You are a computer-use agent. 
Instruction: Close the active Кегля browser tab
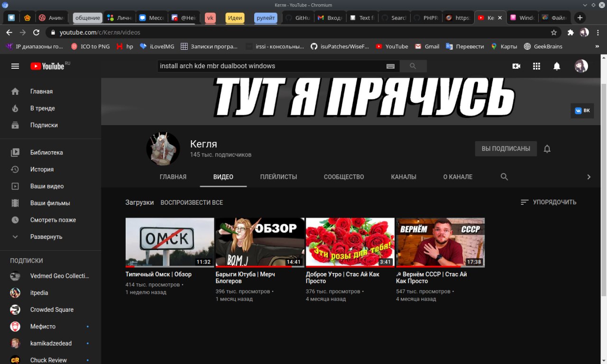click(499, 18)
